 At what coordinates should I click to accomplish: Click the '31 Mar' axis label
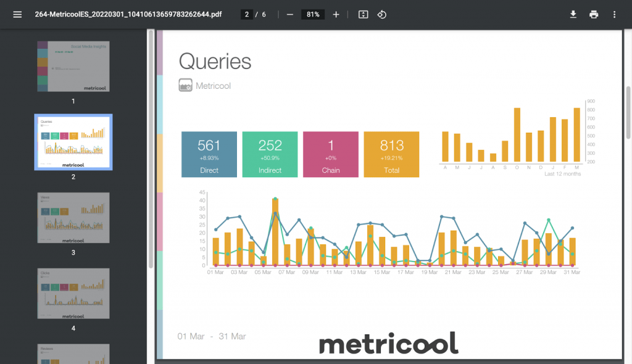click(572, 273)
